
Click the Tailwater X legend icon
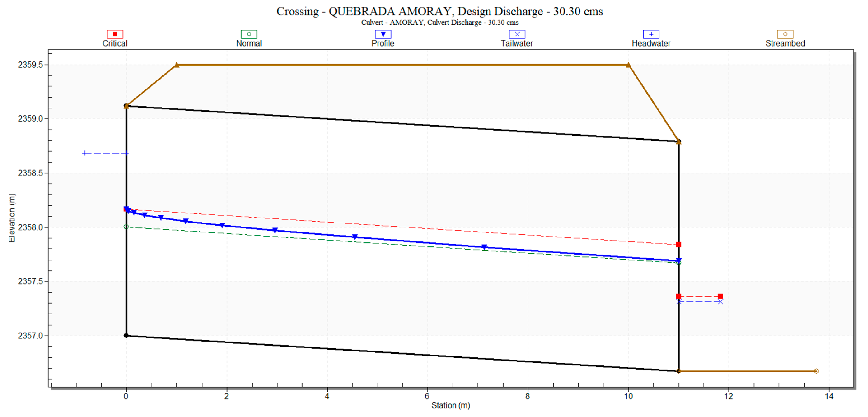pos(517,34)
